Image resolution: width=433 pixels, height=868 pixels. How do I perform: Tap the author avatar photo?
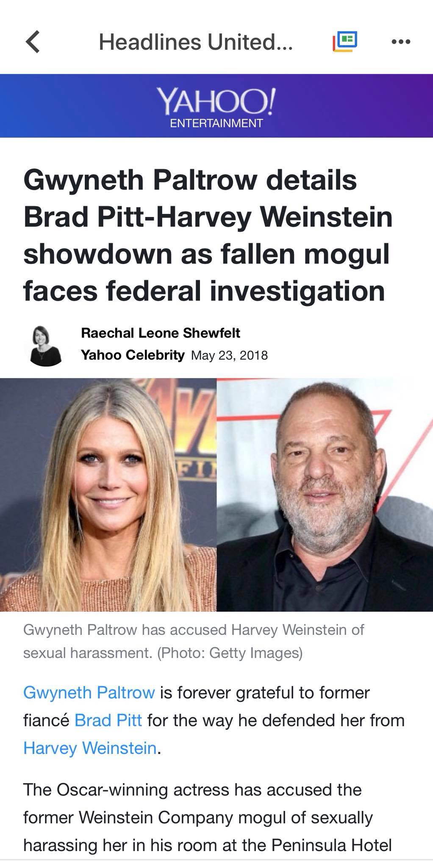pyautogui.click(x=46, y=345)
